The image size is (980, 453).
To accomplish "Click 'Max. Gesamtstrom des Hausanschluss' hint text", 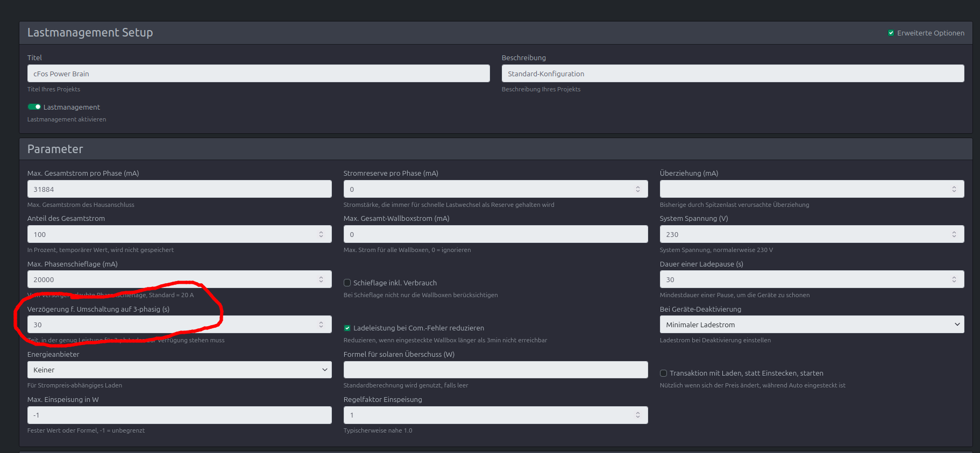I will pyautogui.click(x=81, y=205).
